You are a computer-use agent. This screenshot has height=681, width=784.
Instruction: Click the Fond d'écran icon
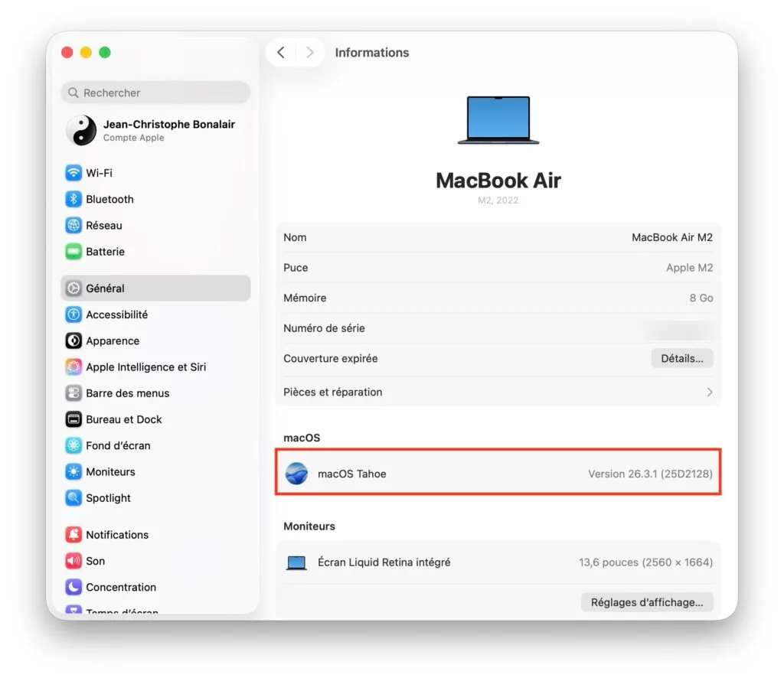pos(73,445)
